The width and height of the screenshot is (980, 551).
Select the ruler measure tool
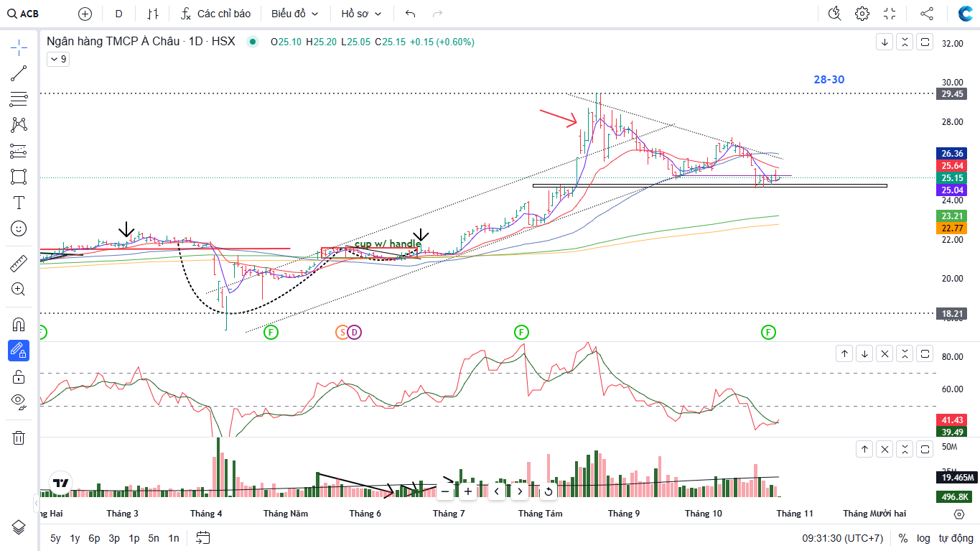pyautogui.click(x=19, y=264)
